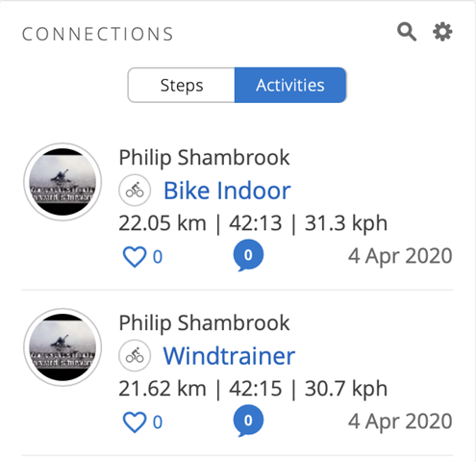
Task: Like the Bike Indoor activity heart icon
Action: point(135,257)
